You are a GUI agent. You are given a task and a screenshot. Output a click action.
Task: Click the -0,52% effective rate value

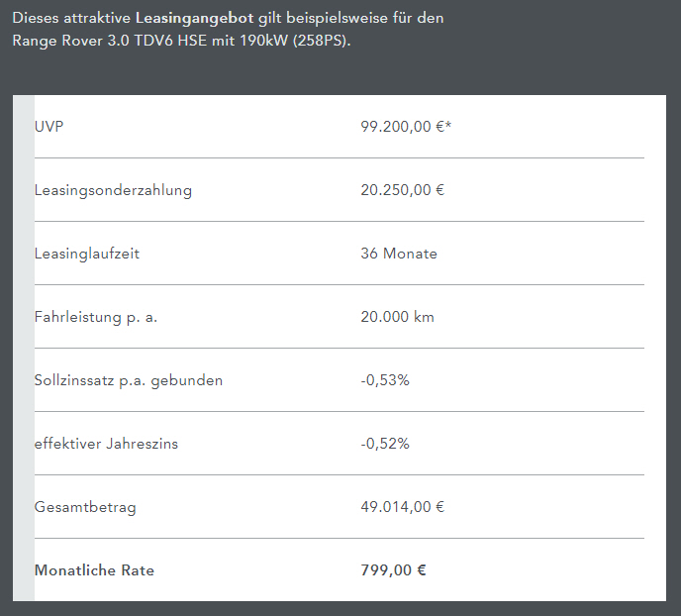(x=385, y=444)
